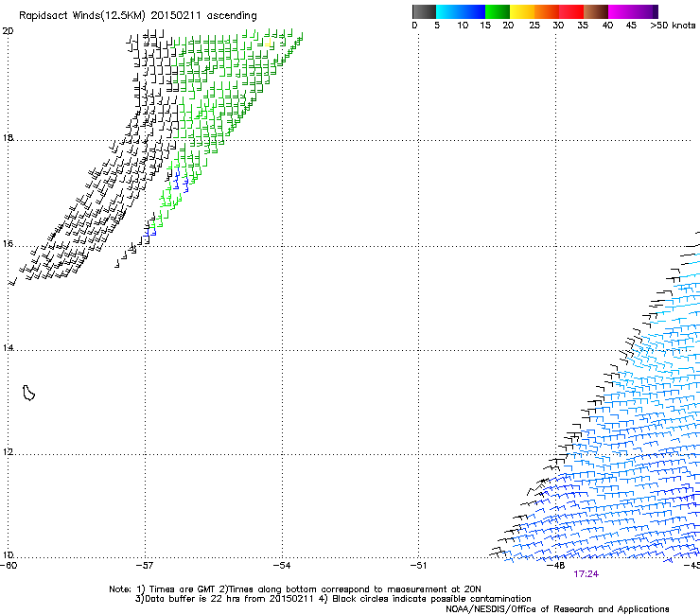Click longitude label -57 on bottom axis

[145, 566]
